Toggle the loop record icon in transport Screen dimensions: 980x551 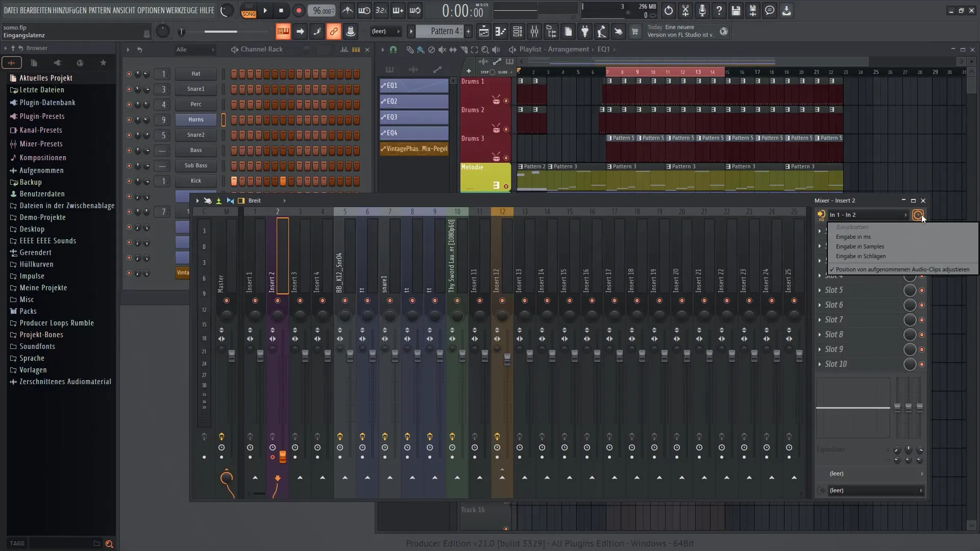pos(416,10)
